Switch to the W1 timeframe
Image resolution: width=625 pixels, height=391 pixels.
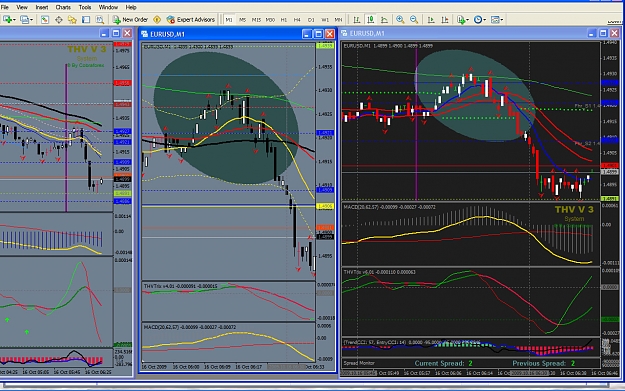pyautogui.click(x=325, y=20)
